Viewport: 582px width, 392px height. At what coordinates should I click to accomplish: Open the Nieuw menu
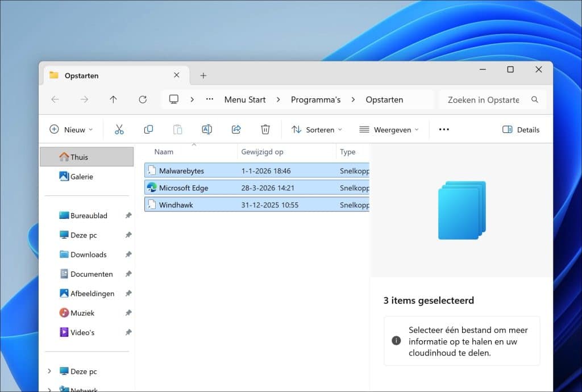(70, 129)
